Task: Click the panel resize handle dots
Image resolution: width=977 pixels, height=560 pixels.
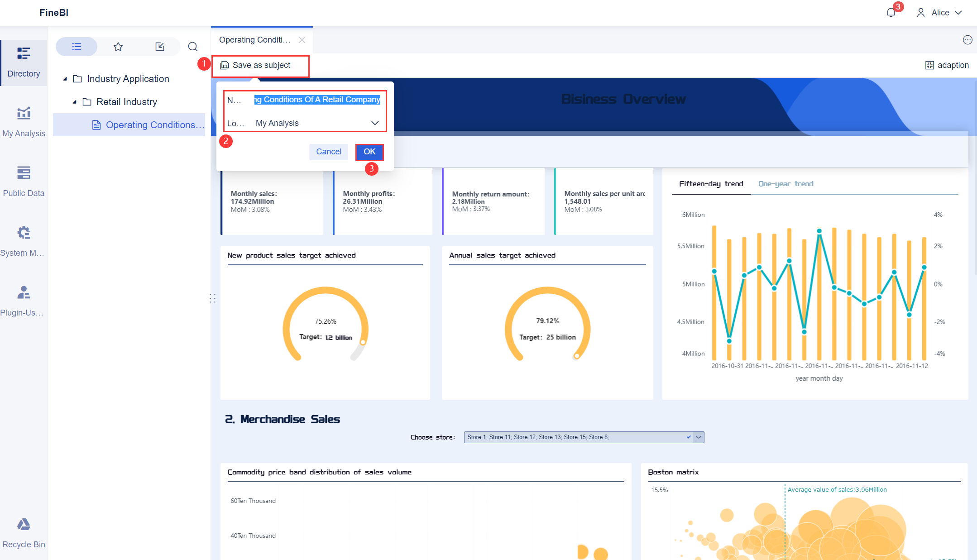Action: click(x=213, y=298)
